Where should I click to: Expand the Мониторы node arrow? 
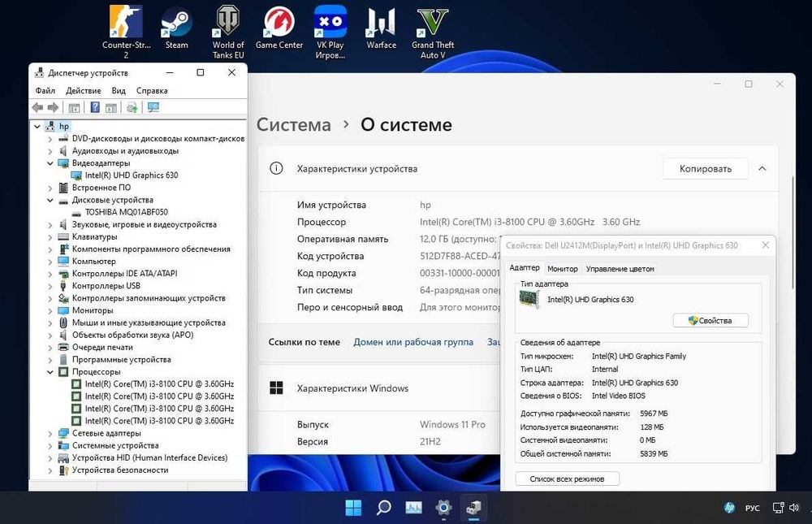click(50, 310)
